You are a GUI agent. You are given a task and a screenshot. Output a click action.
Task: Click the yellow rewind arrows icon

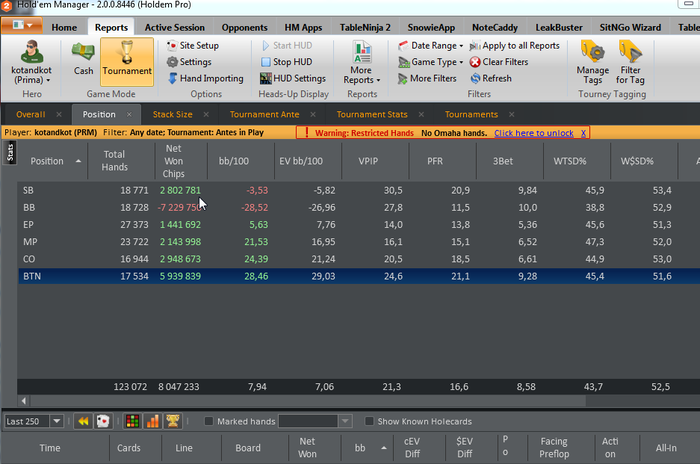tap(83, 421)
